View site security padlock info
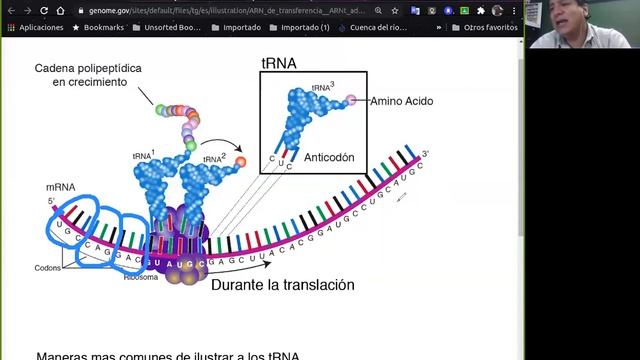 click(81, 11)
